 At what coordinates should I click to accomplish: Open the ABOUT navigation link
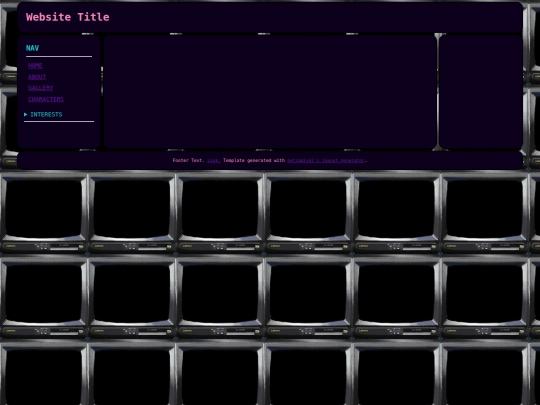37,77
